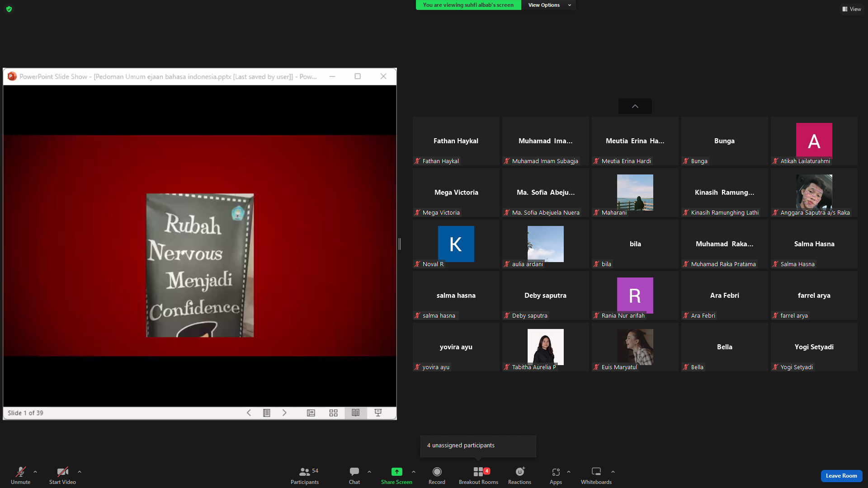
Task: Select Muhamad Raka Pratama's tile
Action: tap(725, 244)
